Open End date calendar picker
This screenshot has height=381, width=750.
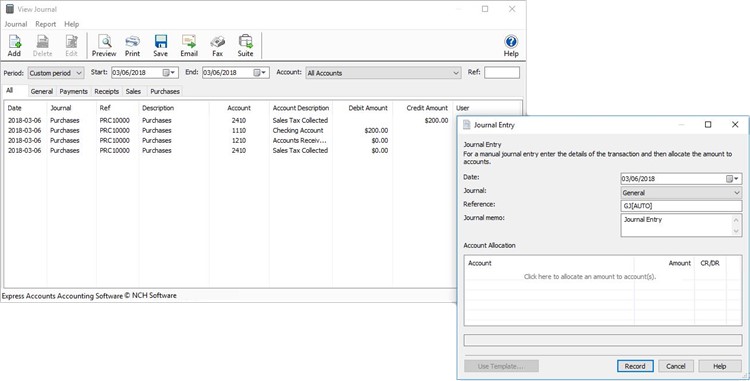coord(260,73)
